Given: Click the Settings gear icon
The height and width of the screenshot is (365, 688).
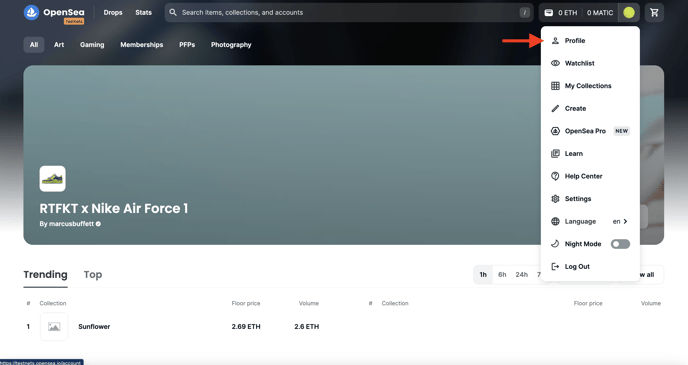Looking at the screenshot, I should [x=555, y=199].
